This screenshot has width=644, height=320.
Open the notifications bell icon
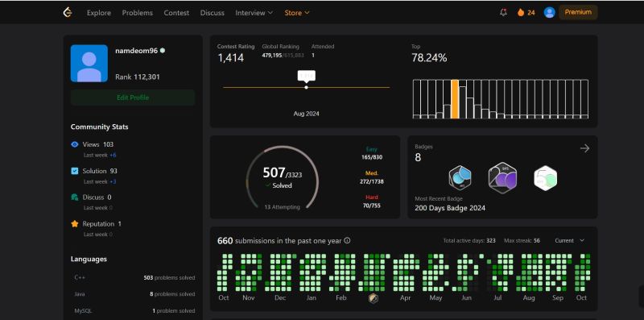(504, 12)
